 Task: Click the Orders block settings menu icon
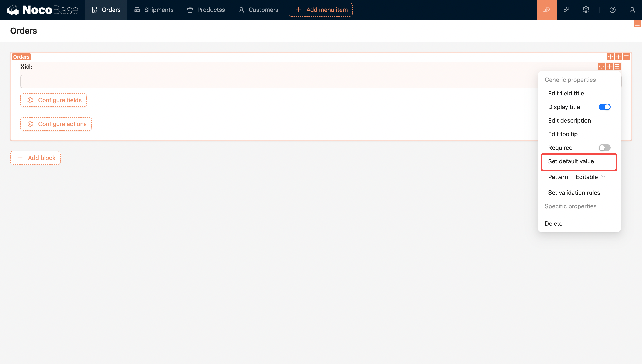pos(626,57)
